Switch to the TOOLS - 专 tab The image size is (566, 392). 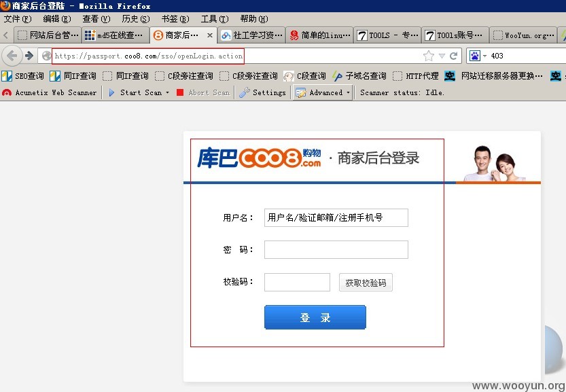point(387,35)
